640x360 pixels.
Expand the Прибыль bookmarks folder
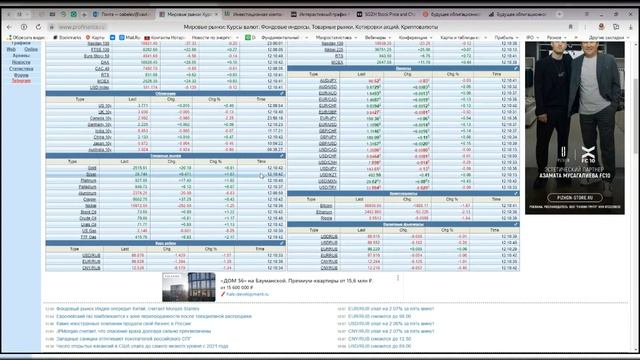click(x=506, y=38)
